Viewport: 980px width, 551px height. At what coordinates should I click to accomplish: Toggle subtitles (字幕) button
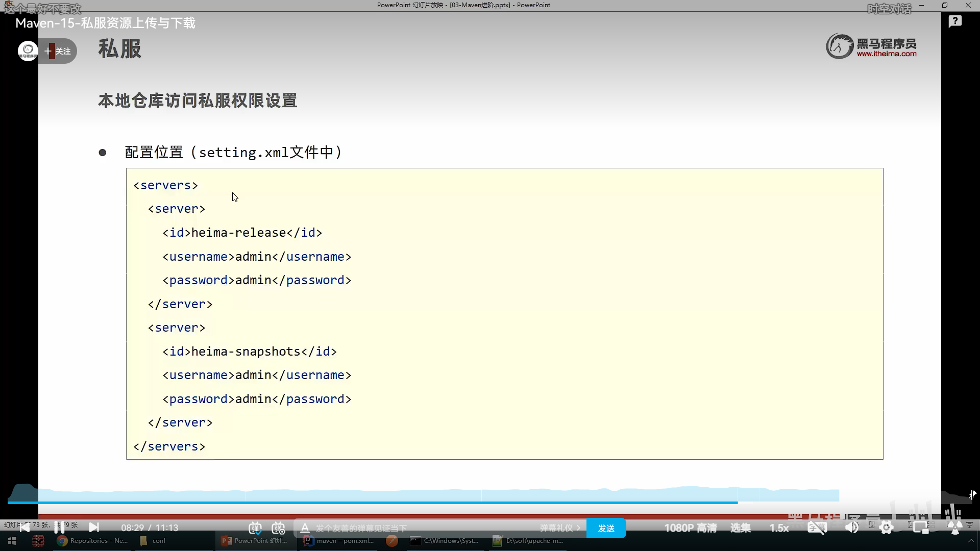click(x=817, y=528)
